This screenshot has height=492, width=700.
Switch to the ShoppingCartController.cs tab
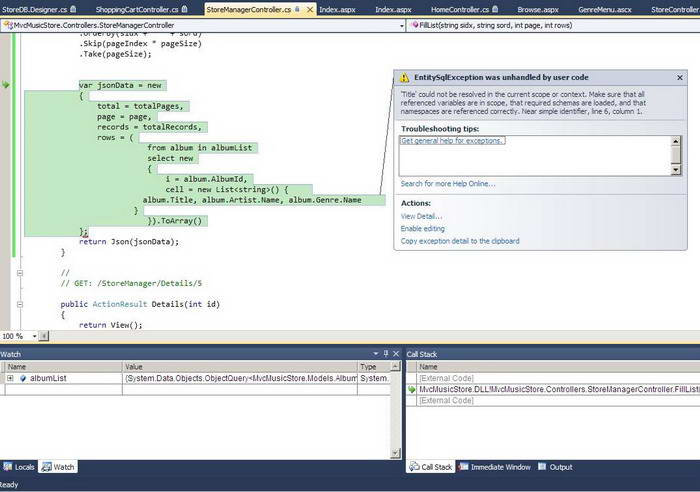click(136, 9)
